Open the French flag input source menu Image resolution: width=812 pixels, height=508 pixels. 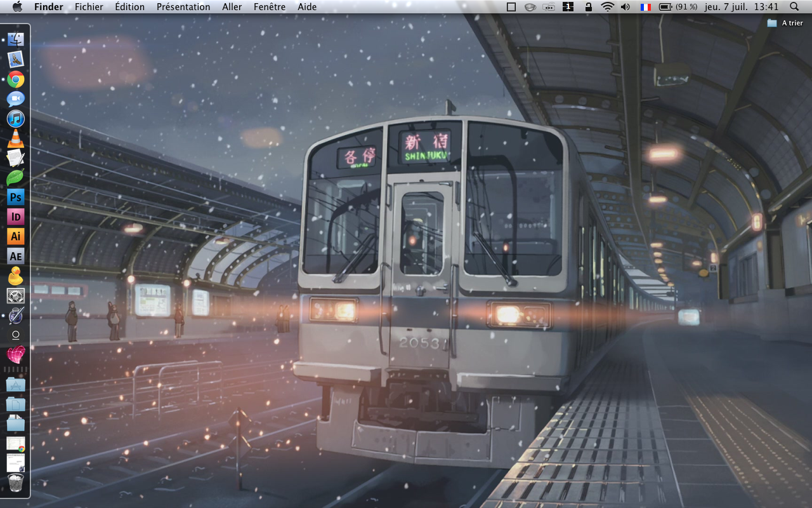point(646,7)
